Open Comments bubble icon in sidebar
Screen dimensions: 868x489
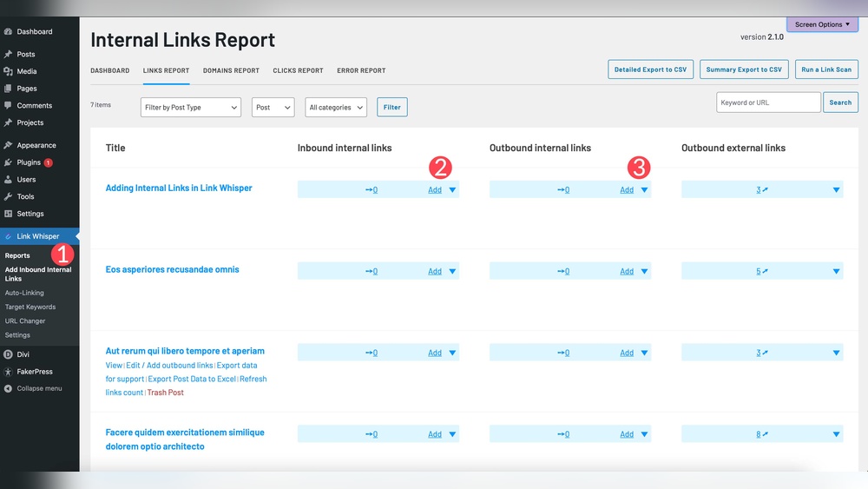pos(8,105)
